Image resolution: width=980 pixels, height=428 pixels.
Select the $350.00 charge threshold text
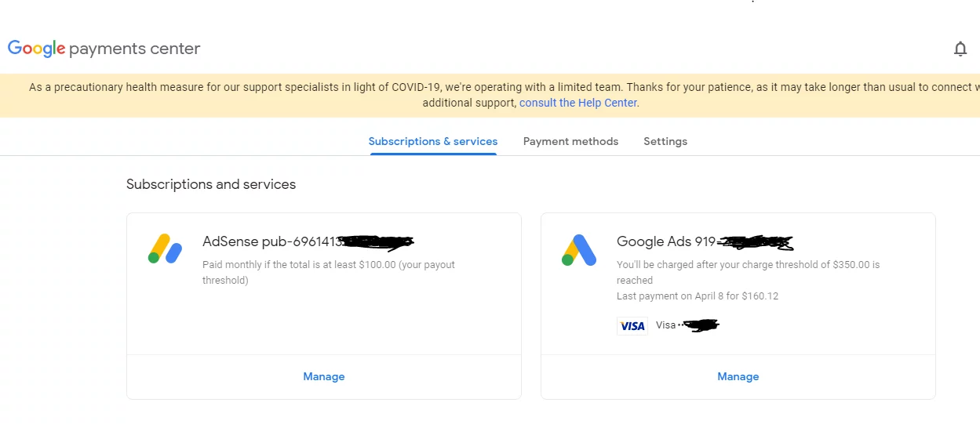click(x=749, y=272)
